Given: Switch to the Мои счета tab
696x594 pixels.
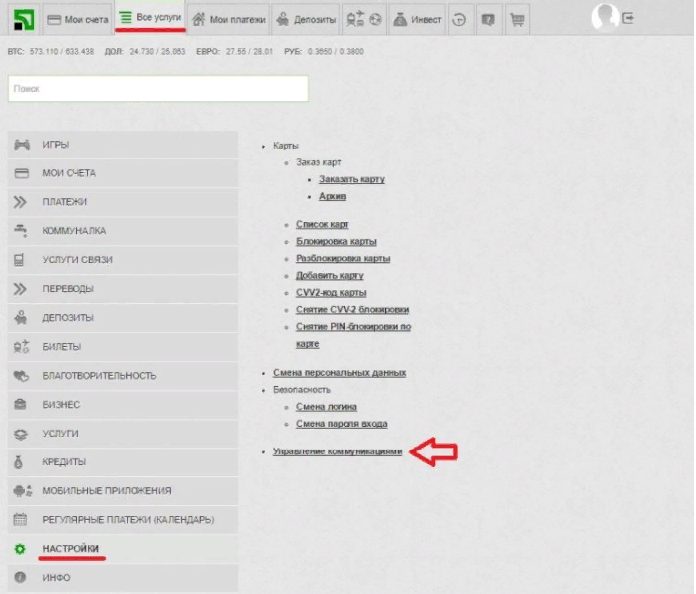Looking at the screenshot, I should (79, 19).
